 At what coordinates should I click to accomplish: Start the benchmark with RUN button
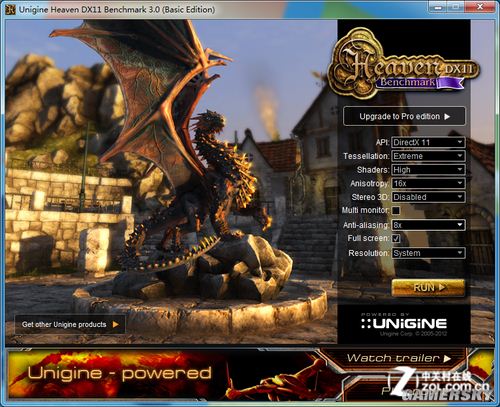[x=428, y=288]
